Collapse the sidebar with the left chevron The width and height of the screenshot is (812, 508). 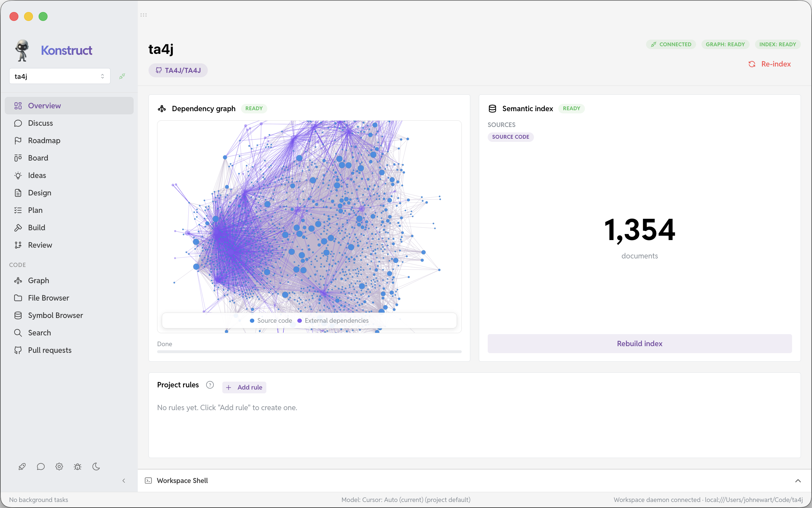[124, 481]
